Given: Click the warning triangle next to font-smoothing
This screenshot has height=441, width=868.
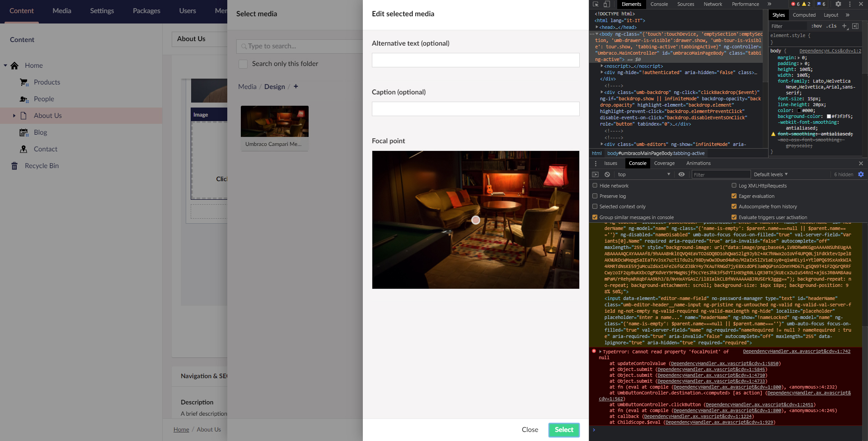Looking at the screenshot, I should click(773, 134).
